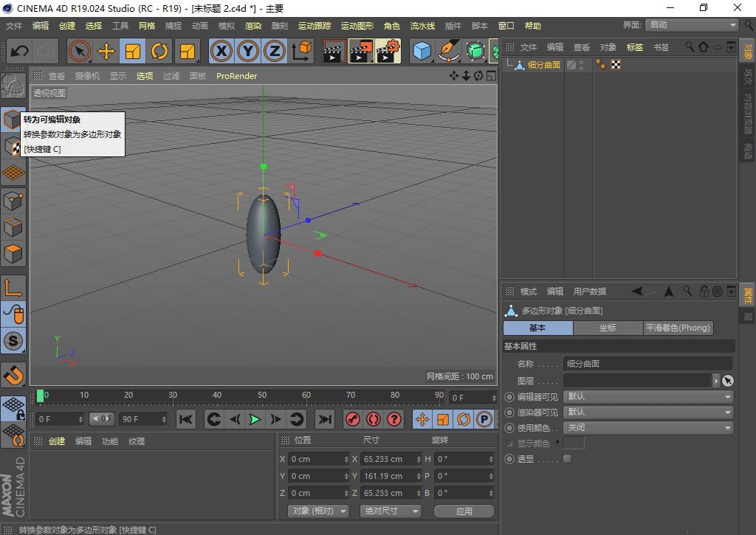Click the size Y 161.19 cm field
This screenshot has height=535, width=756.
tap(391, 476)
